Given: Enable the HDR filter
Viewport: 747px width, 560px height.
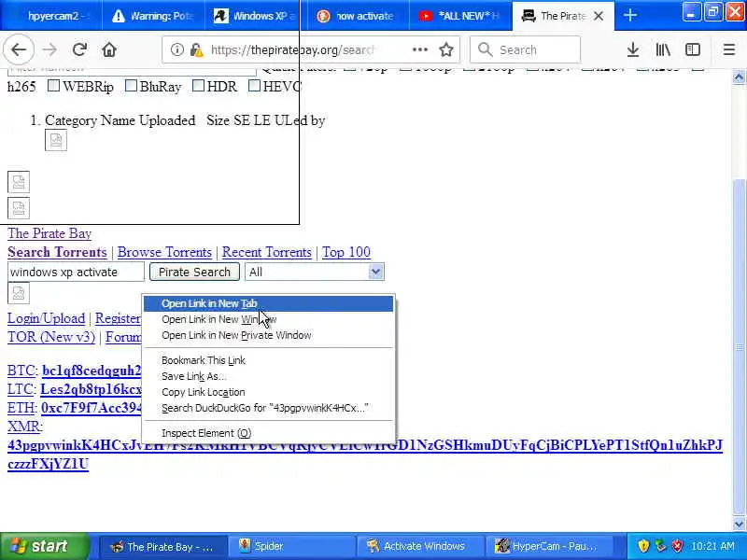Looking at the screenshot, I should tap(198, 86).
